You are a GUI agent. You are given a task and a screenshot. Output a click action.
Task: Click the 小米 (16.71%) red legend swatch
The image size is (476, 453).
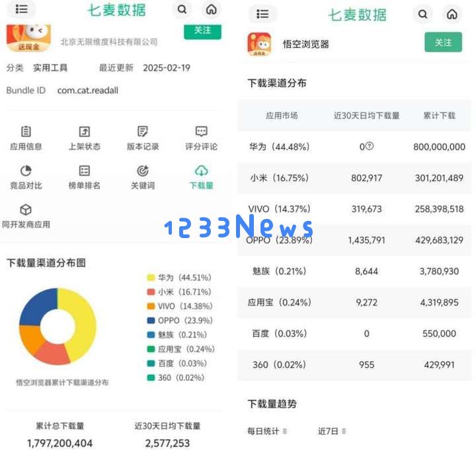tap(151, 292)
